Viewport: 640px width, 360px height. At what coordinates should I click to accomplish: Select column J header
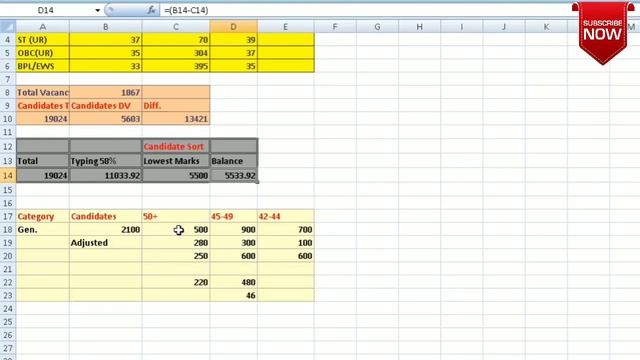(504, 27)
